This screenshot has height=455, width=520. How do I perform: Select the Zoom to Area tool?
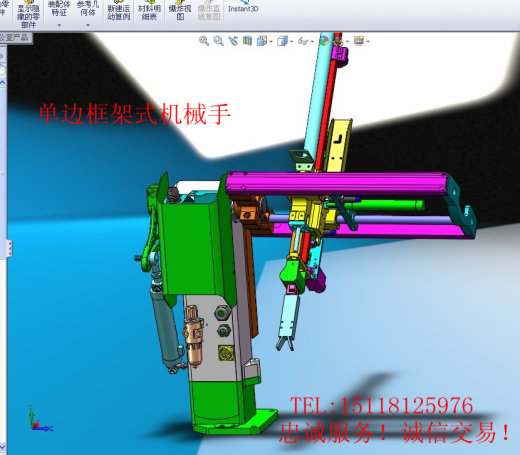tap(219, 41)
